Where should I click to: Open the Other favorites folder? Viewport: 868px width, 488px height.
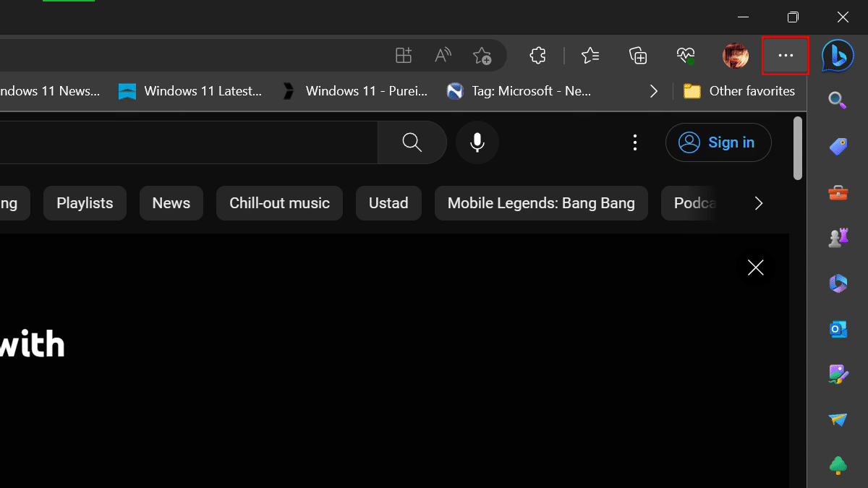pyautogui.click(x=739, y=91)
